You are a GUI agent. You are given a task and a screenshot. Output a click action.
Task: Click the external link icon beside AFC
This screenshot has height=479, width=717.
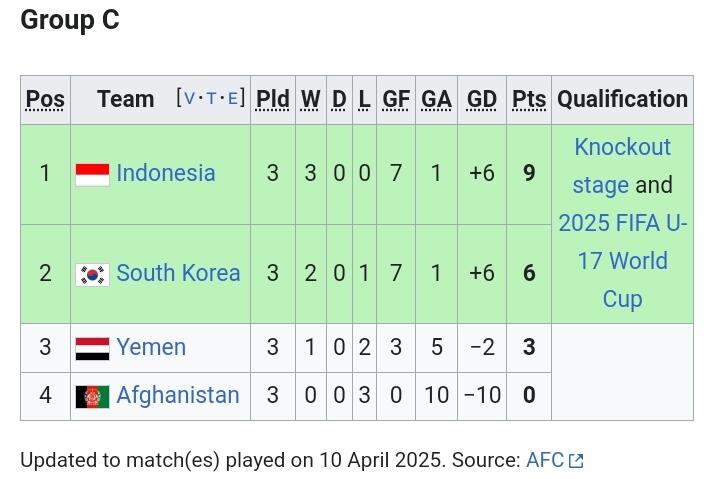pyautogui.click(x=576, y=461)
